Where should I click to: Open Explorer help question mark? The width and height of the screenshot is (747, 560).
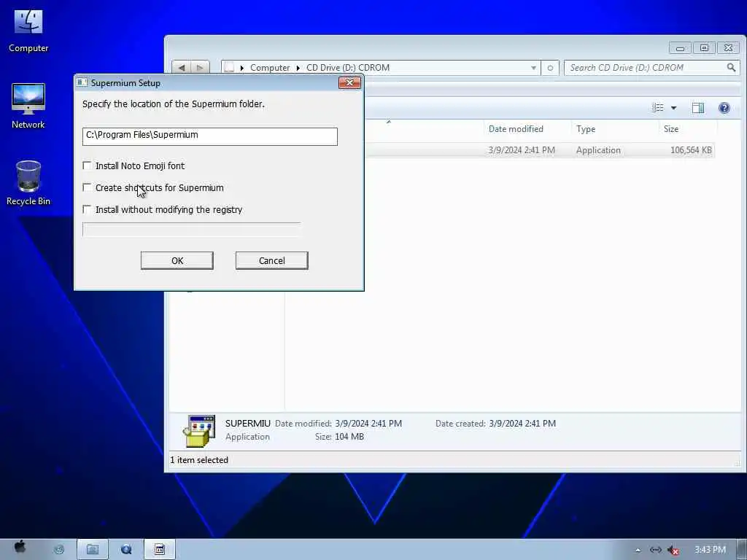click(724, 108)
